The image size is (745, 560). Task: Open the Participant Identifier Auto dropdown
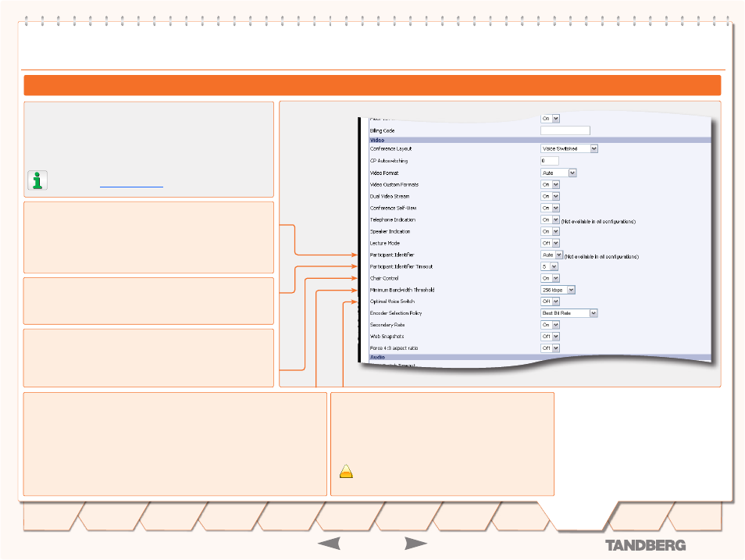click(x=552, y=255)
